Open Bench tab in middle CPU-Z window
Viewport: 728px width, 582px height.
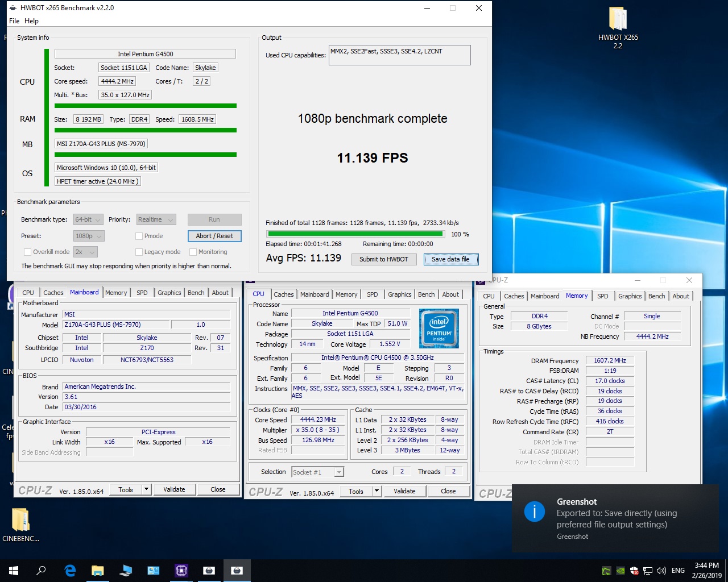click(x=426, y=294)
